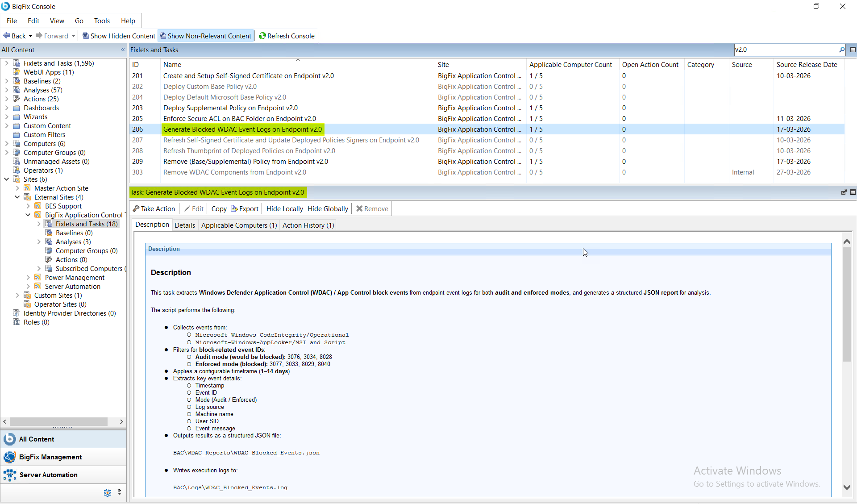Image resolution: width=857 pixels, height=504 pixels.
Task: Toggle Show Hidden Content
Action: 118,36
